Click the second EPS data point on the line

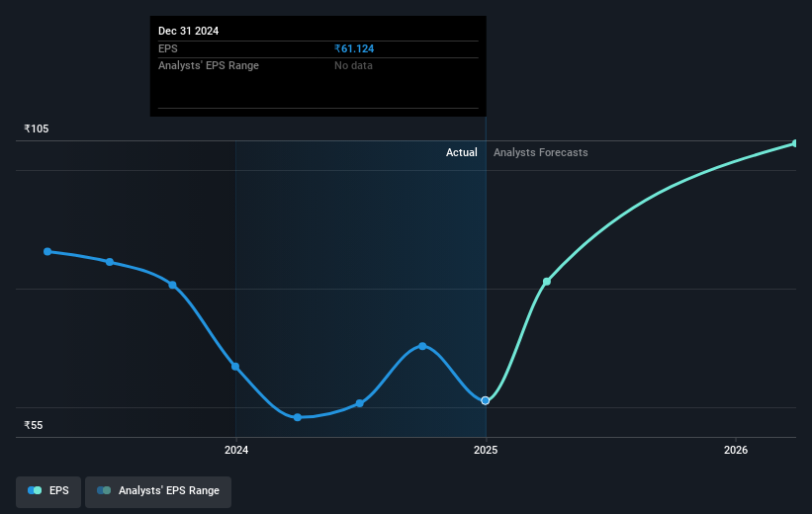[110, 262]
